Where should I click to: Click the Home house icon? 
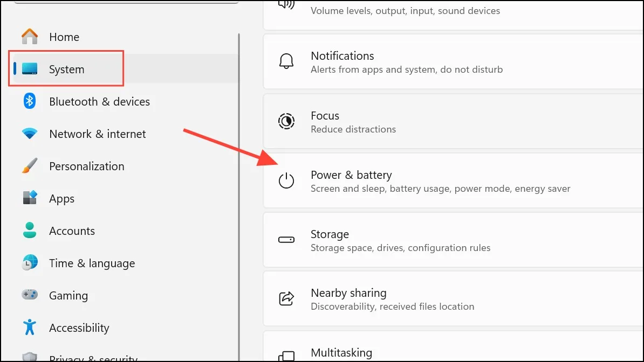tap(30, 37)
